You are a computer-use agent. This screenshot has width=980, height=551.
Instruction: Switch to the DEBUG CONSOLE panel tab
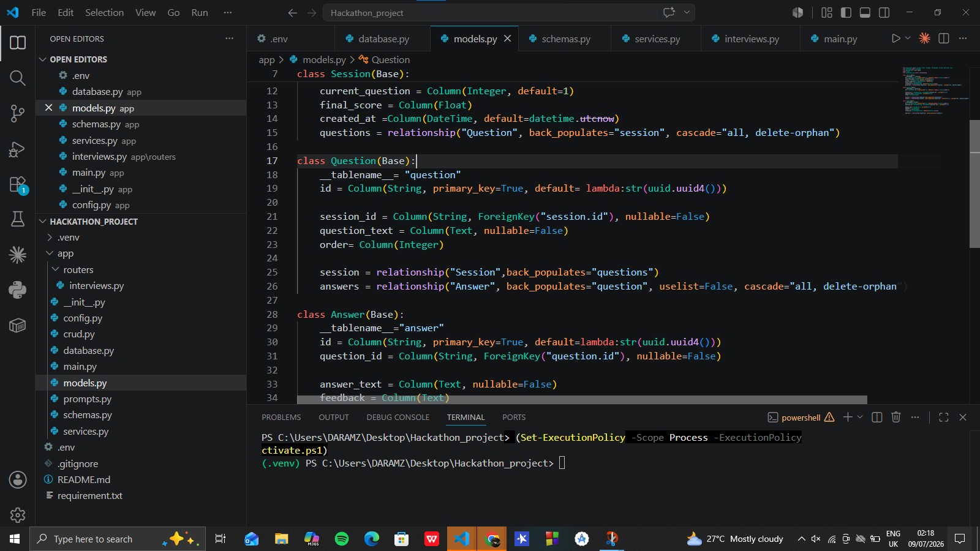coord(398,418)
